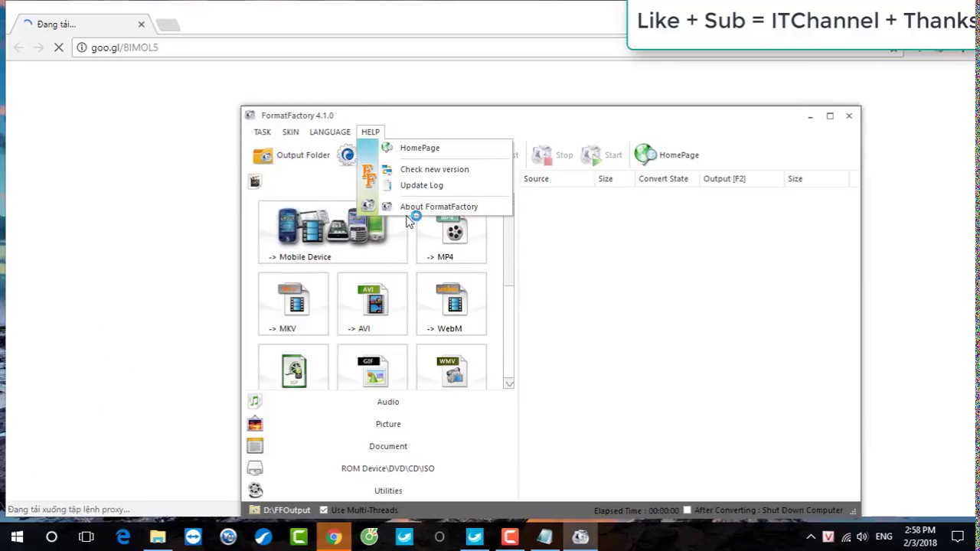
Task: Click the D:\FFOutput folder in status bar
Action: tap(279, 510)
